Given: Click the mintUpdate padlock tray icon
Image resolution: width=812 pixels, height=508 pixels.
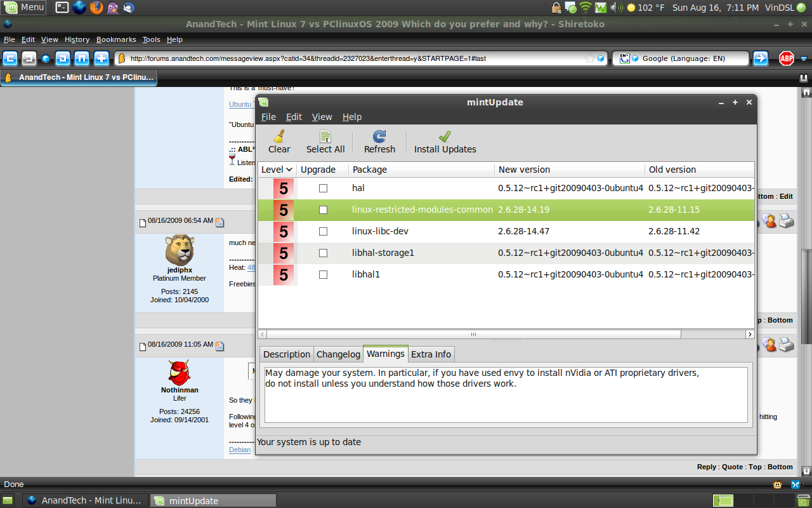Looking at the screenshot, I should point(556,8).
